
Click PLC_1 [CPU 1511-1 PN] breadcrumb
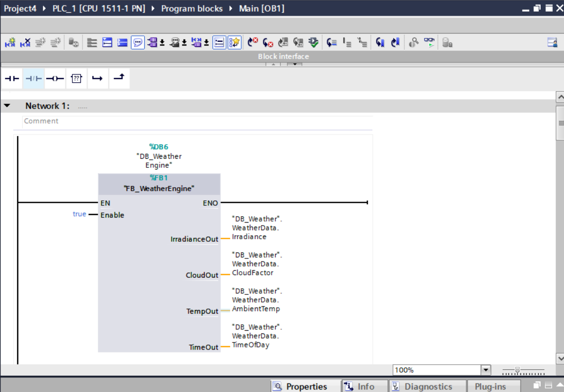click(x=99, y=9)
